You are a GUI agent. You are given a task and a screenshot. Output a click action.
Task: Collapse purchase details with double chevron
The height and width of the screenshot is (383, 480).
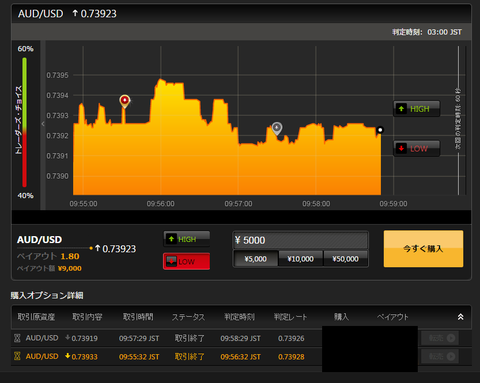(460, 317)
